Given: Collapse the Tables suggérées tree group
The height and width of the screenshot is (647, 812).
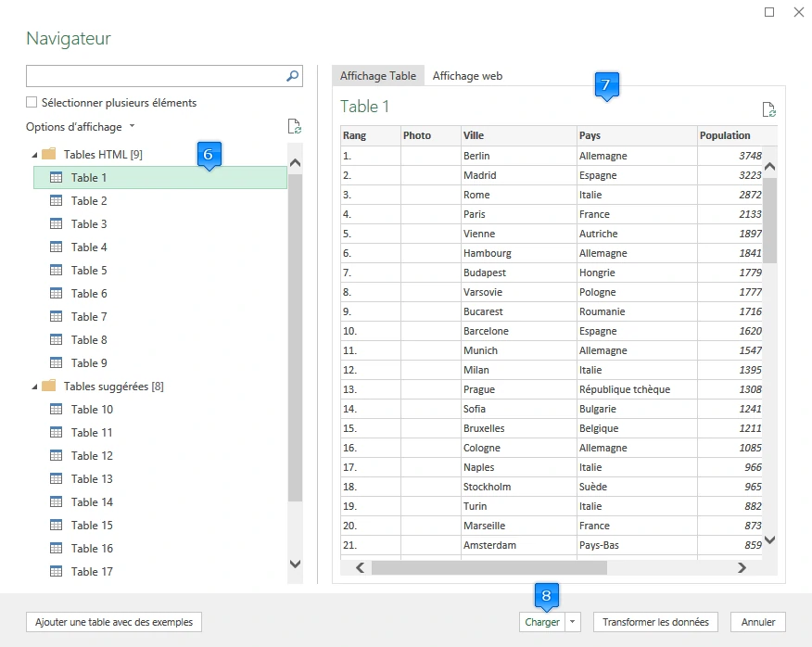Looking at the screenshot, I should [x=35, y=387].
